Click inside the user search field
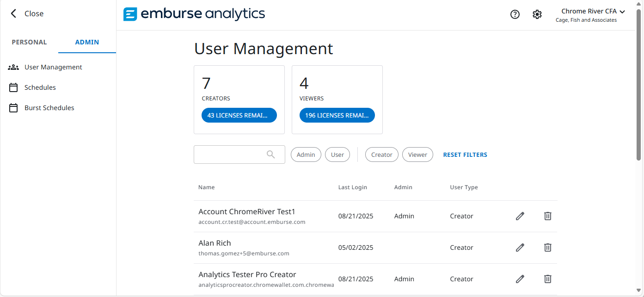Viewport: 644px width, 297px height. tap(231, 154)
